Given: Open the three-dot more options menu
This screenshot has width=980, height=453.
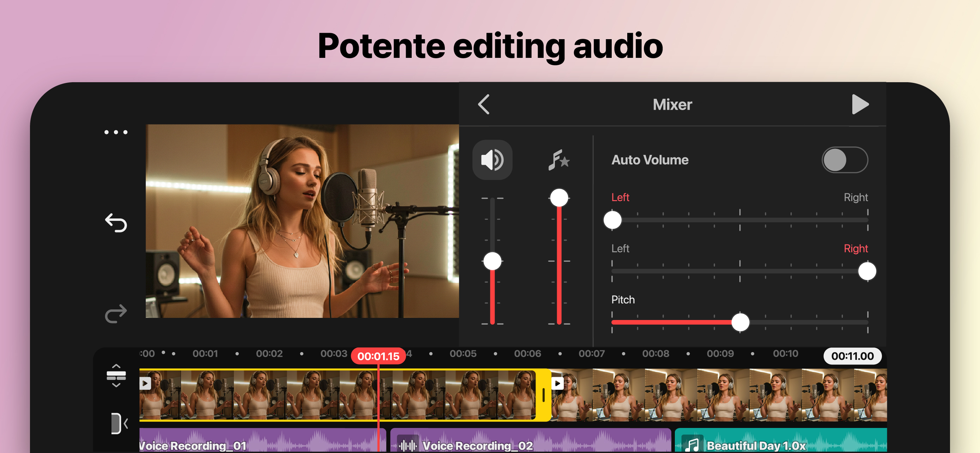Looking at the screenshot, I should point(116,132).
